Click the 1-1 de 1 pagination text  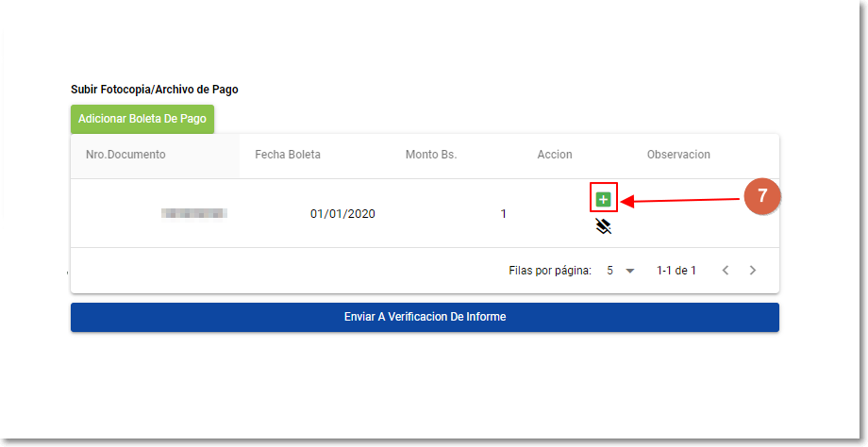[x=676, y=271]
